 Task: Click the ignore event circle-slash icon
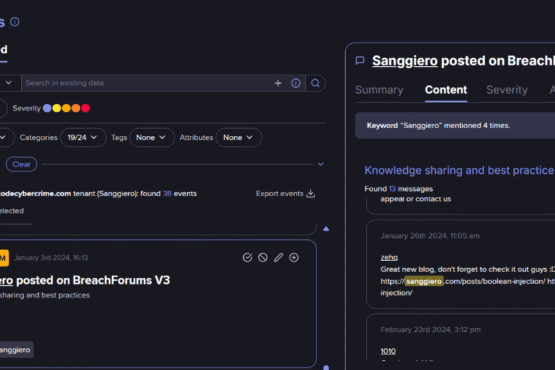click(263, 257)
